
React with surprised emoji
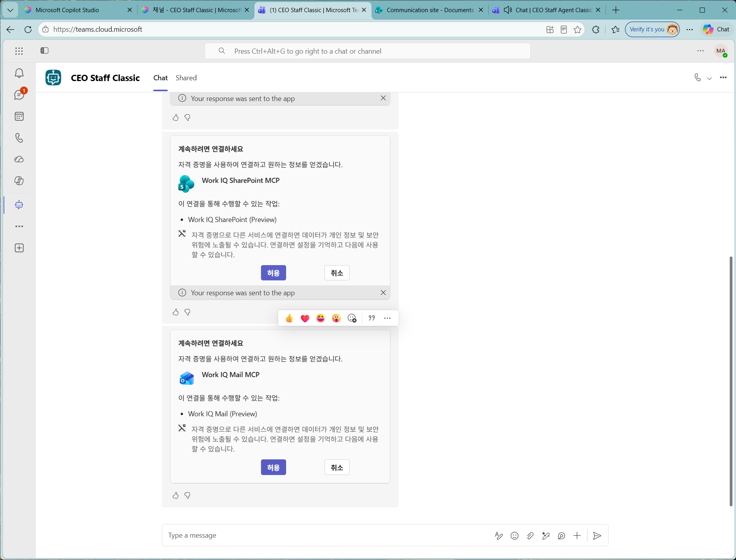tap(336, 318)
